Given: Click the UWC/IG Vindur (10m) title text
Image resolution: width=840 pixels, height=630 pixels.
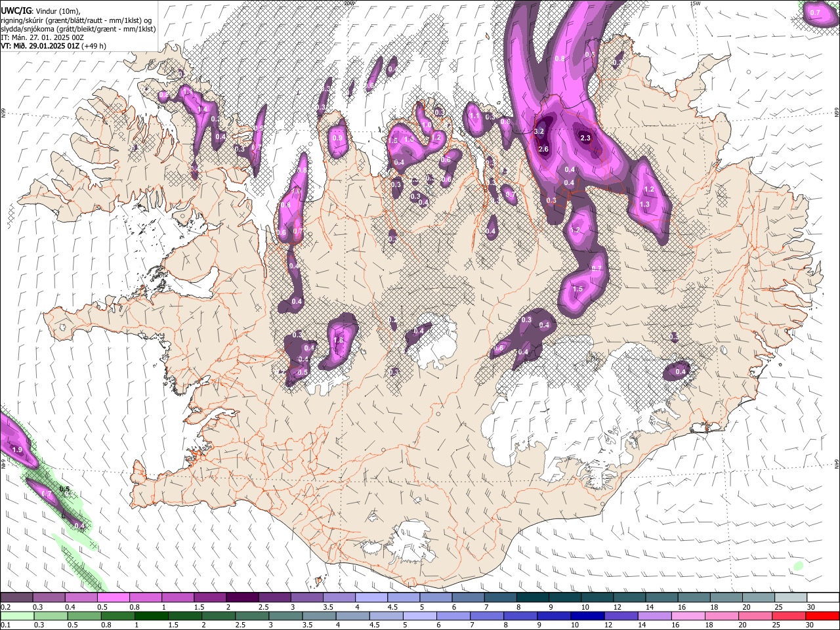Looking at the screenshot, I should pyautogui.click(x=39, y=11).
